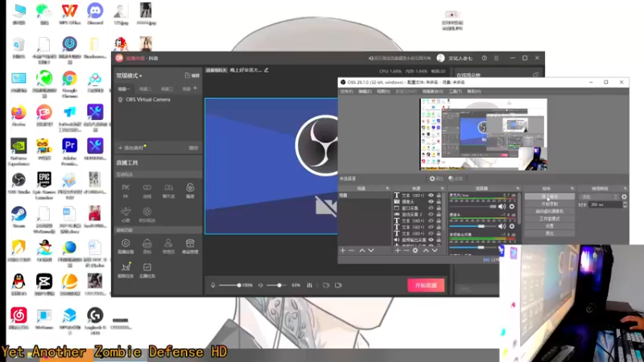Screen dimensions: 644x362
Task: Open OBS 视图(V) menu
Action: (x=383, y=92)
